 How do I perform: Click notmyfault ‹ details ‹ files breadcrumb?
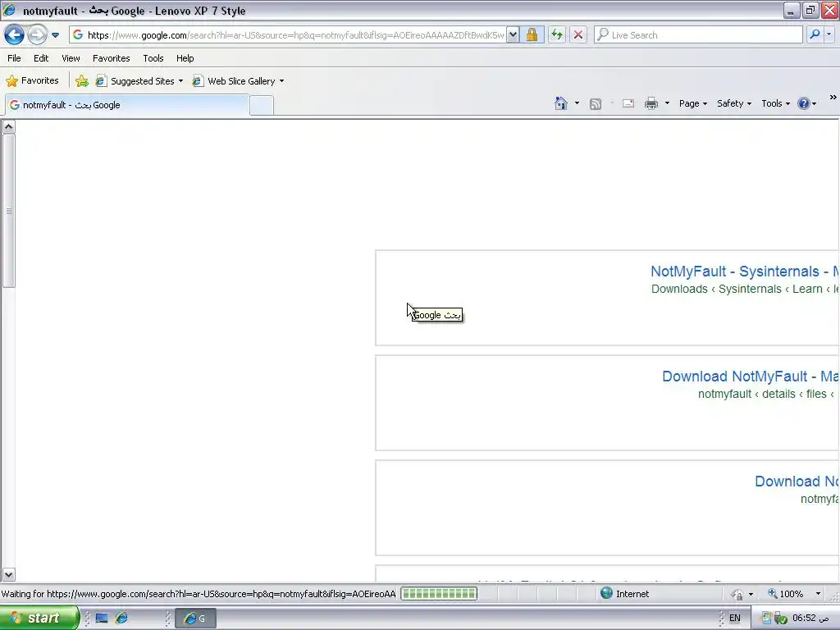coord(767,395)
